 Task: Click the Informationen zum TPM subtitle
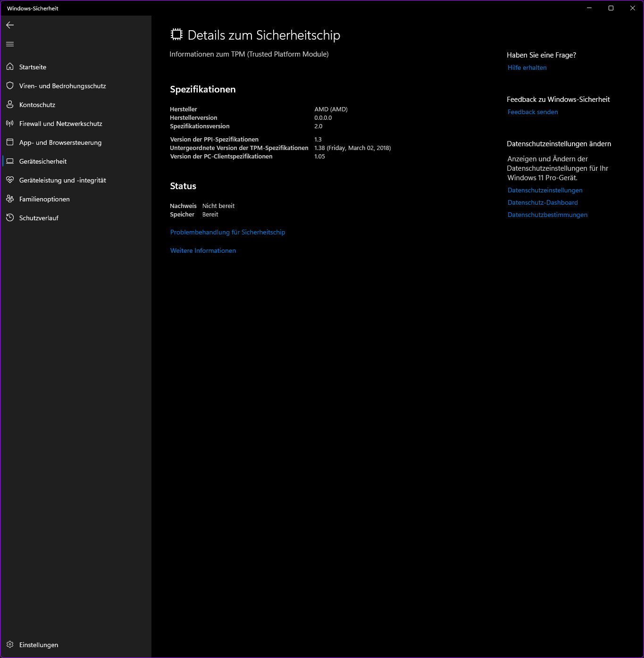pos(249,54)
